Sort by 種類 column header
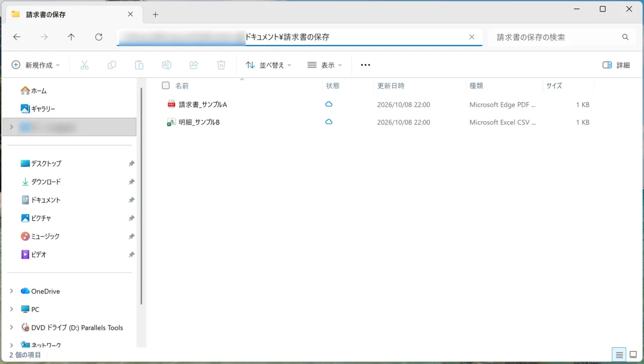The image size is (644, 364). pos(476,85)
